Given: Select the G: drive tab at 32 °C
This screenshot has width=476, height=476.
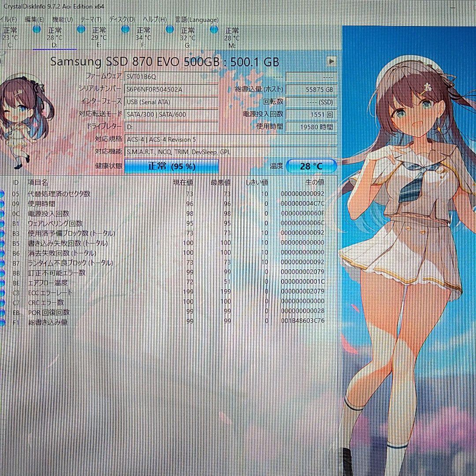Looking at the screenshot, I should click(188, 37).
